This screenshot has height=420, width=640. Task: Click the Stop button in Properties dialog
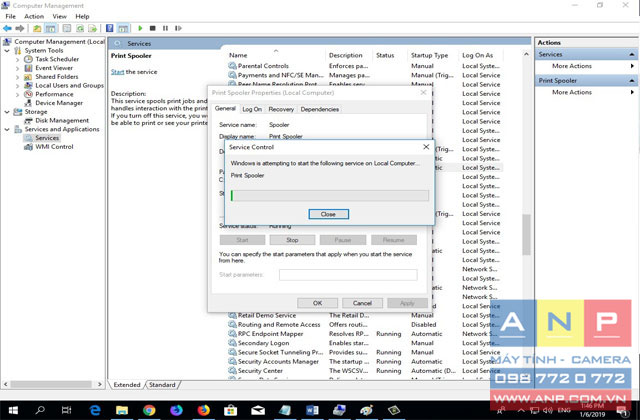click(292, 240)
